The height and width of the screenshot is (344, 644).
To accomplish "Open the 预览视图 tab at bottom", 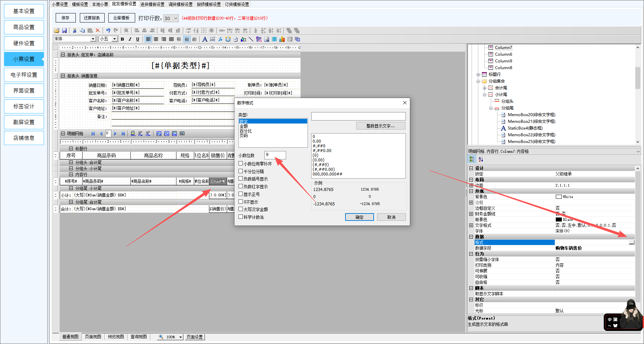I will pos(116,337).
